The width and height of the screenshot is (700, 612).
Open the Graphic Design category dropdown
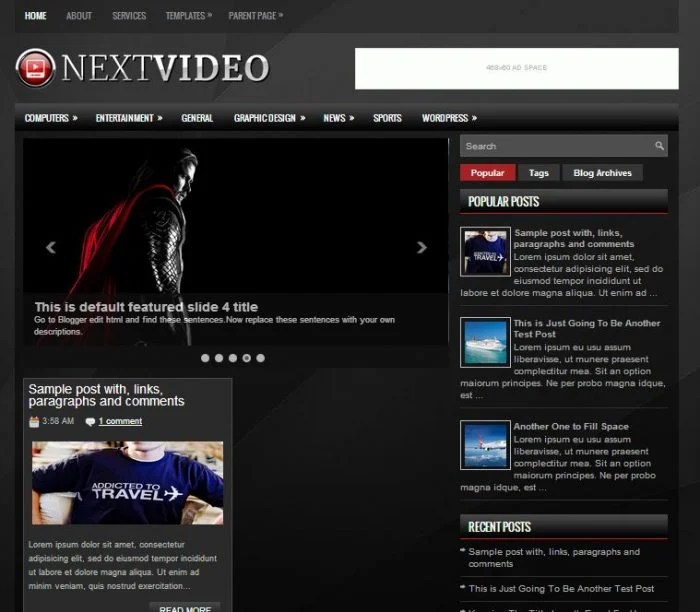[270, 118]
